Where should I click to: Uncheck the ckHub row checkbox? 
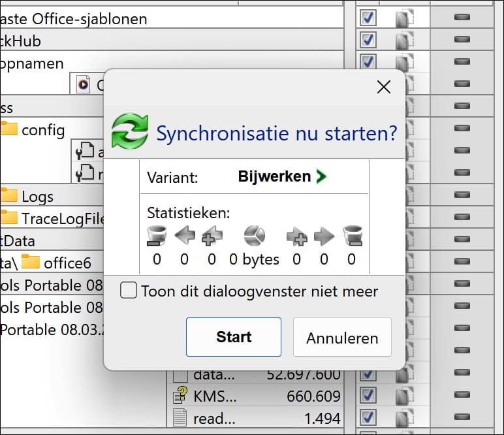[368, 40]
